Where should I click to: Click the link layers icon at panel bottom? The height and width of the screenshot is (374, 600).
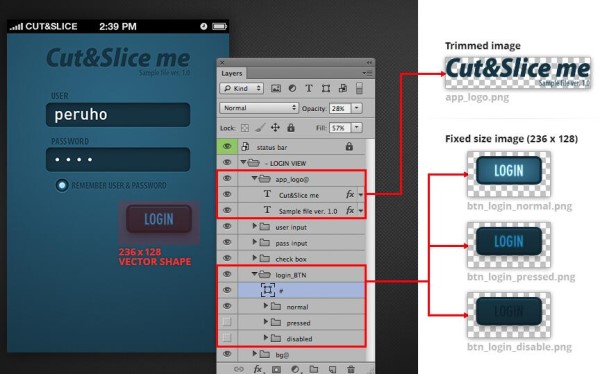pyautogui.click(x=238, y=369)
